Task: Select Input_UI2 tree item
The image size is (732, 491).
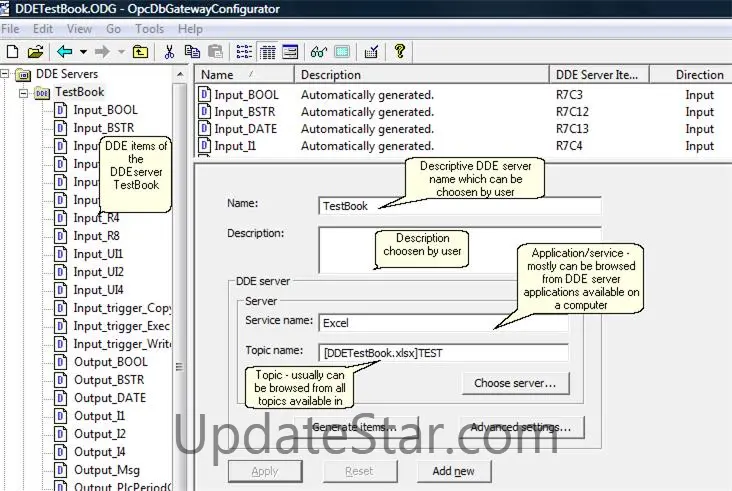Action: pos(99,272)
